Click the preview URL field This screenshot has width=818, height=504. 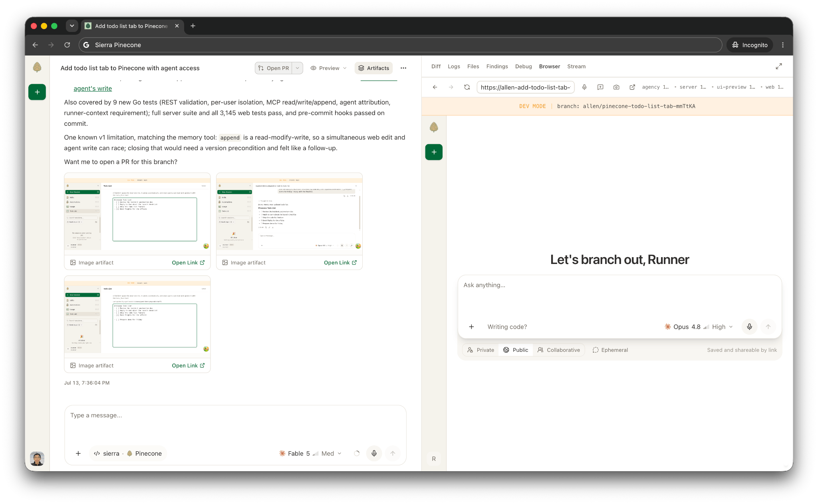[x=525, y=87]
